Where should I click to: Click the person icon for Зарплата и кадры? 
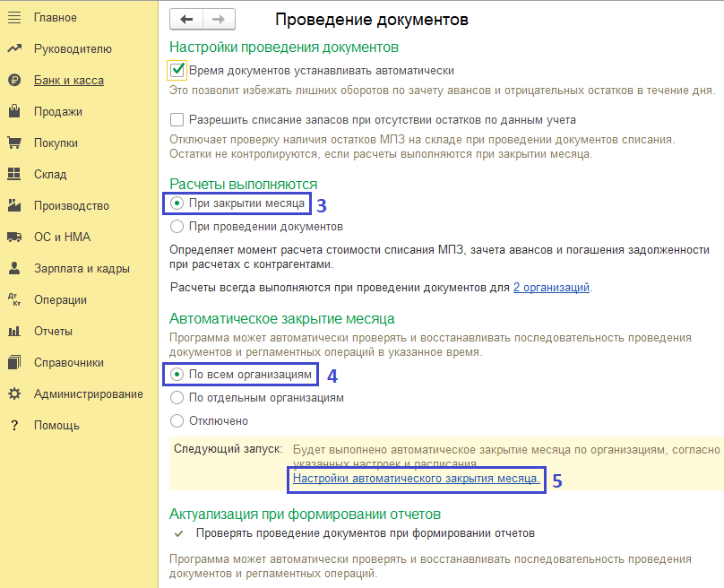(14, 269)
